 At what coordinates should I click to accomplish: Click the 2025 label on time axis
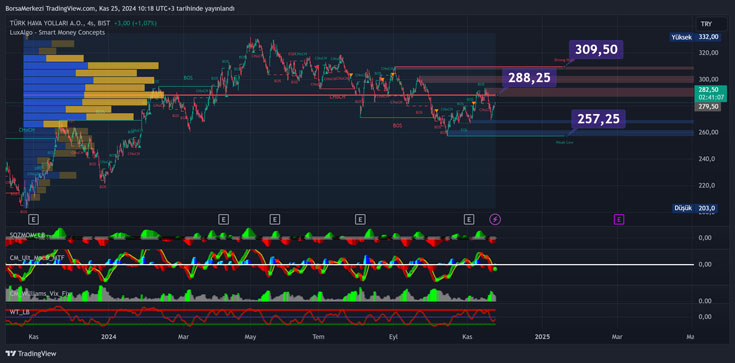pos(542,337)
